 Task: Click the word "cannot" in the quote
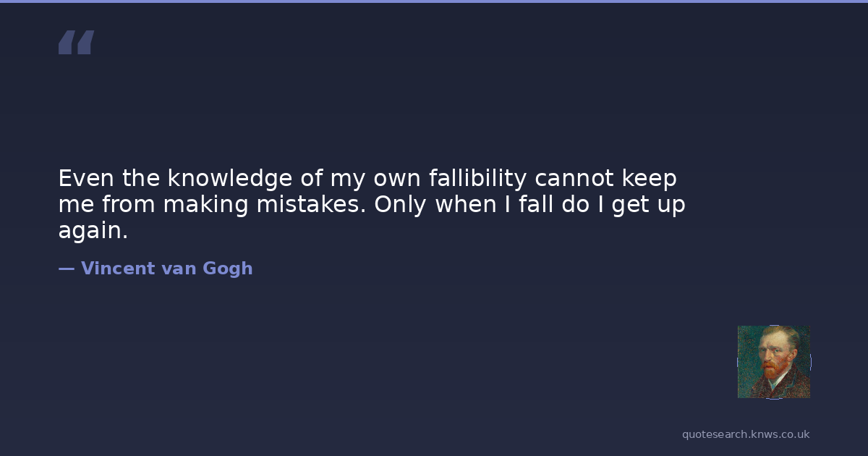point(574,178)
